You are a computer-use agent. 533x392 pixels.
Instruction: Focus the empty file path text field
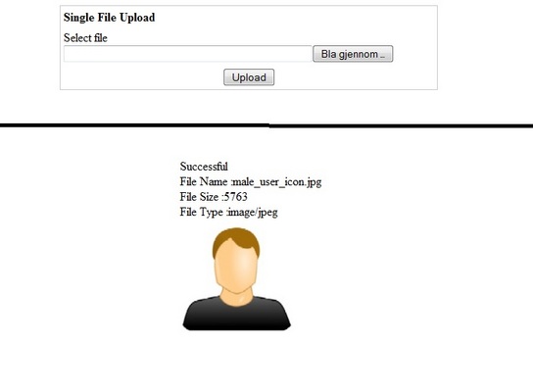188,54
